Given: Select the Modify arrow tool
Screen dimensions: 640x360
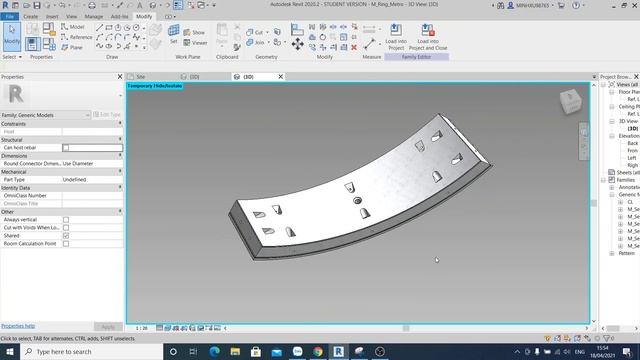Looking at the screenshot, I should (12, 37).
